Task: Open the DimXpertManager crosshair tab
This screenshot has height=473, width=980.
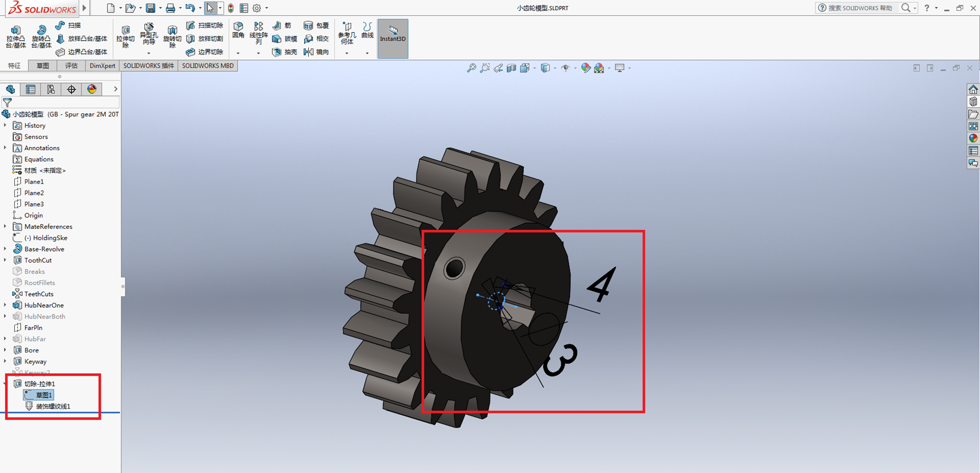Action: tap(71, 89)
